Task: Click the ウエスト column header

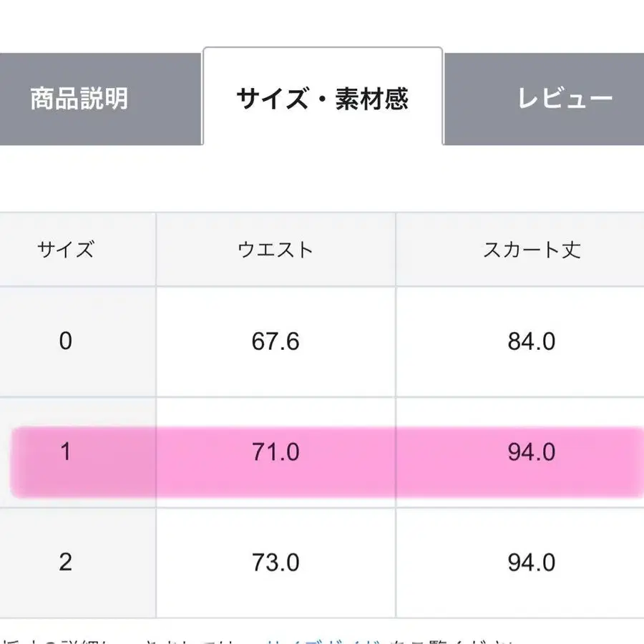Action: point(275,250)
